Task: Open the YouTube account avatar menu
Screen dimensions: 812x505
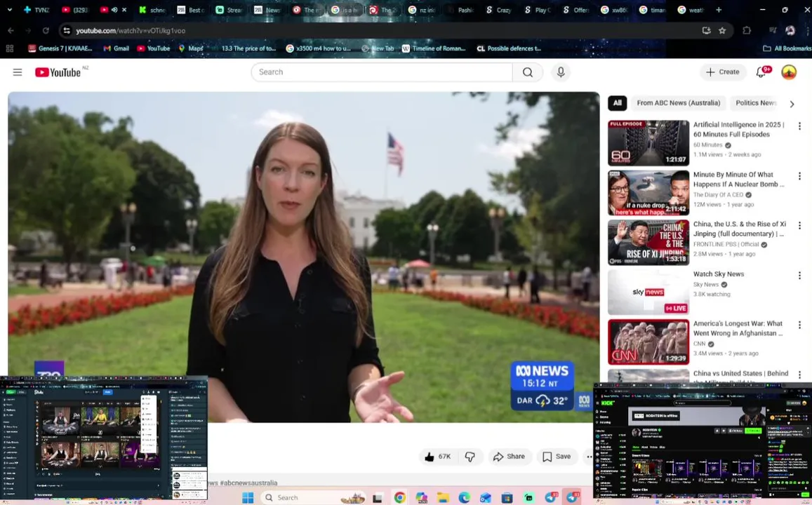Action: tap(789, 72)
